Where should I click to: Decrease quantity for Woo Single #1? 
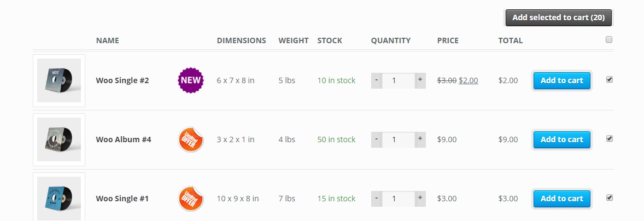click(x=377, y=199)
